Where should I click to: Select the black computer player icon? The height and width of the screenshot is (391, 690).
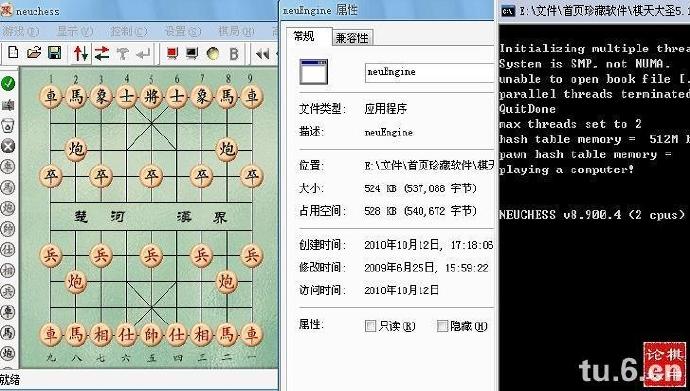pos(192,54)
